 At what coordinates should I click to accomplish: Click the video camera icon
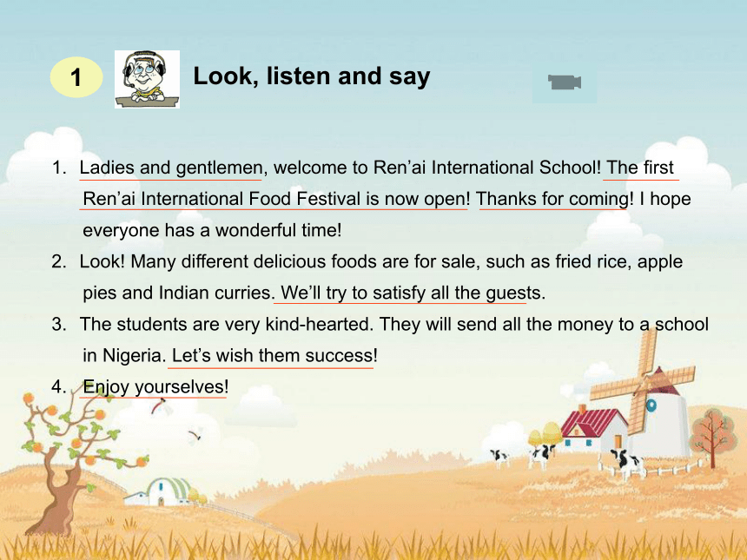pyautogui.click(x=565, y=82)
